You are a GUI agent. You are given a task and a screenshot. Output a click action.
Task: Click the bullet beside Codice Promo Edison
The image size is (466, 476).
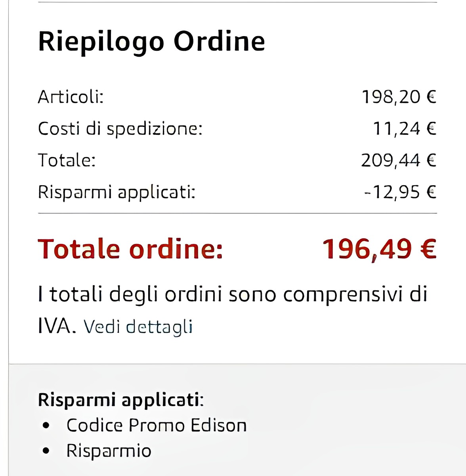(x=46, y=426)
